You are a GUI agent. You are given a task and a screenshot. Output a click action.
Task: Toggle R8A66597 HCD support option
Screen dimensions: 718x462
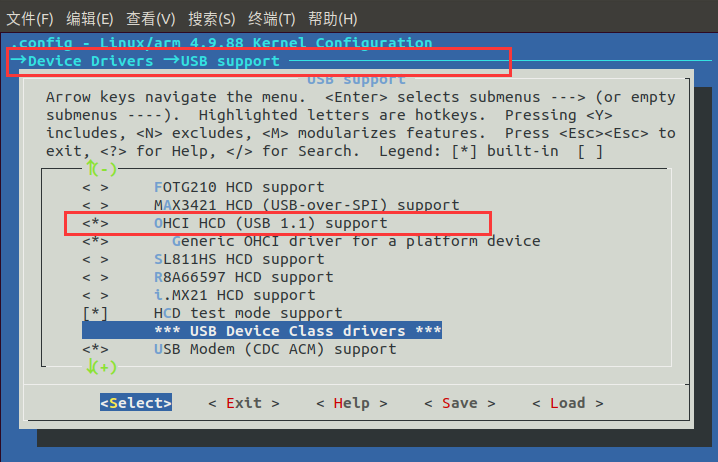(208, 277)
